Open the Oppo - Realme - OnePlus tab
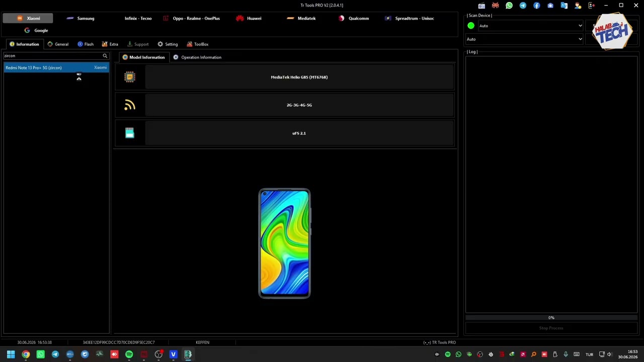Screen dimensions: 644x362 (191, 18)
